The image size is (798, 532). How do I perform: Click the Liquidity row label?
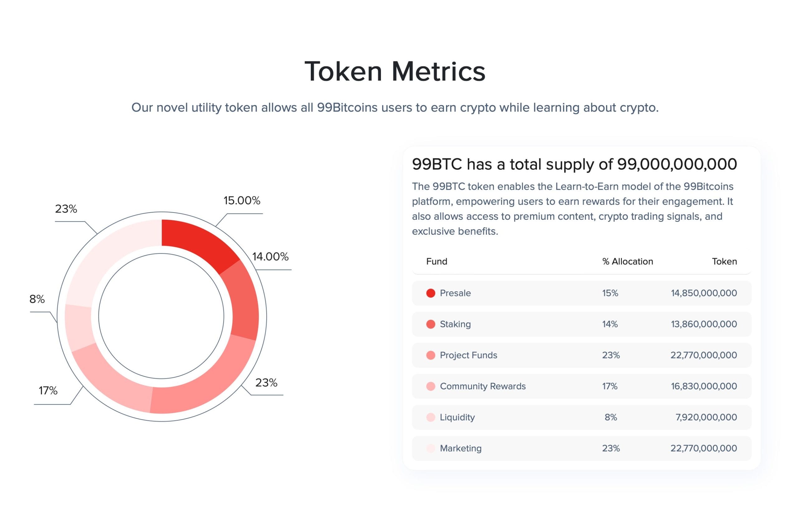pyautogui.click(x=457, y=417)
